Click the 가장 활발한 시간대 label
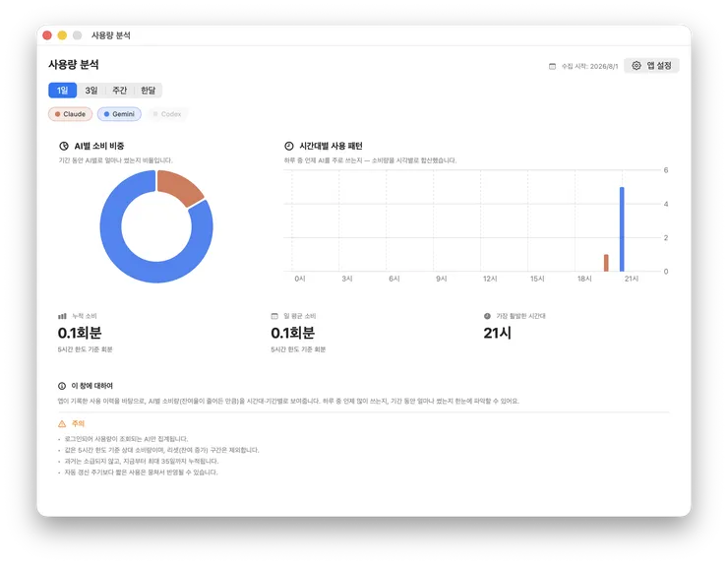 point(520,316)
